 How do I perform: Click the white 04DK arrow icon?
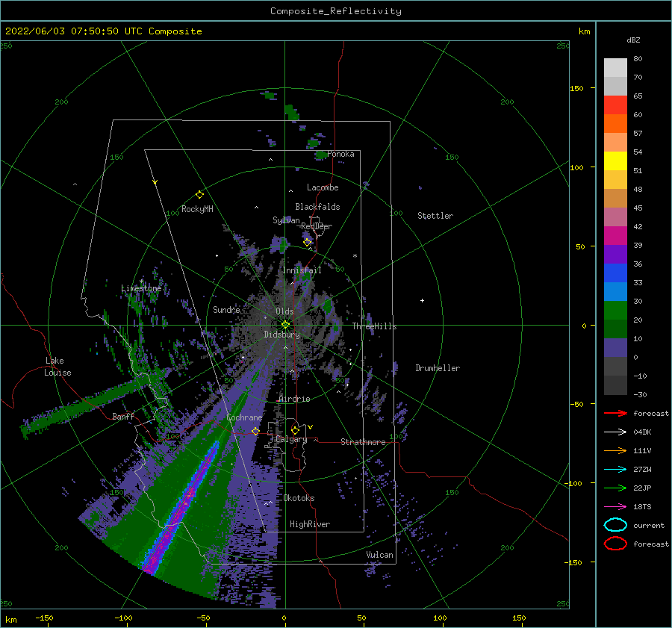pyautogui.click(x=615, y=432)
